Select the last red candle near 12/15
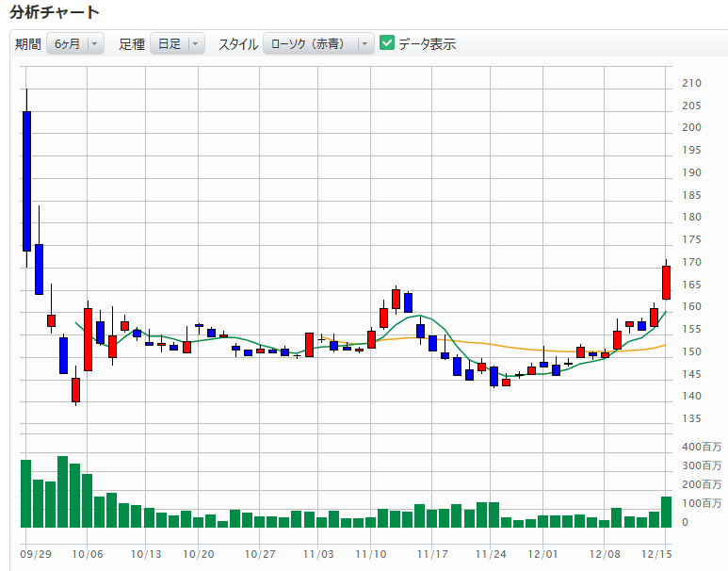 point(666,283)
